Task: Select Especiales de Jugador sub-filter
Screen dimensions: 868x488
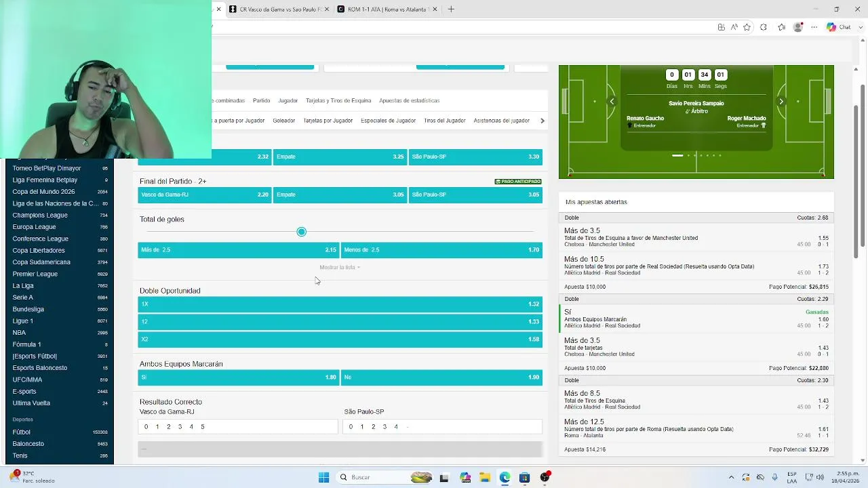Action: tap(388, 121)
